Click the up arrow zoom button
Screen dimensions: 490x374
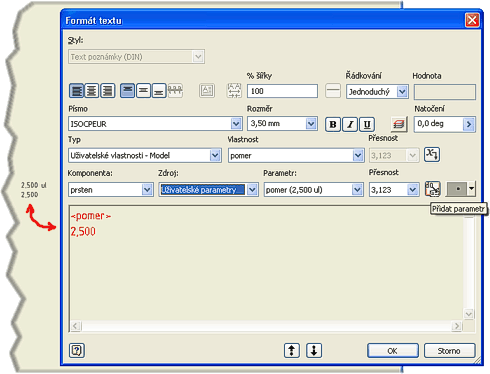(292, 350)
